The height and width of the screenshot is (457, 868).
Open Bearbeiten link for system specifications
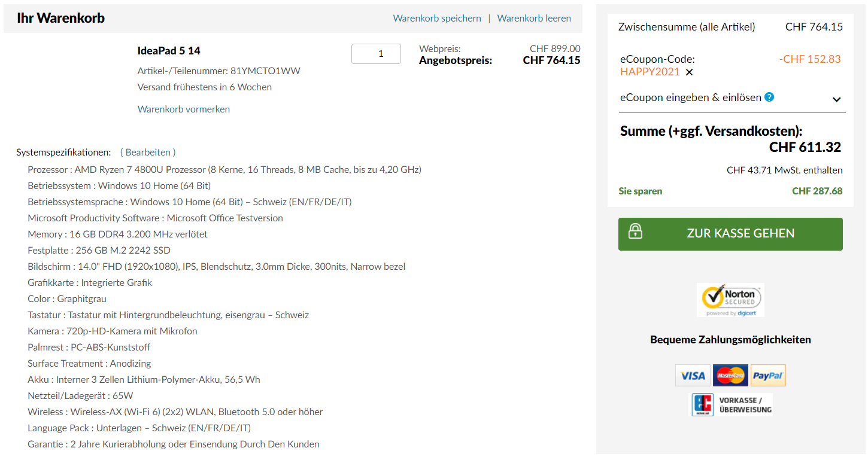pyautogui.click(x=148, y=153)
